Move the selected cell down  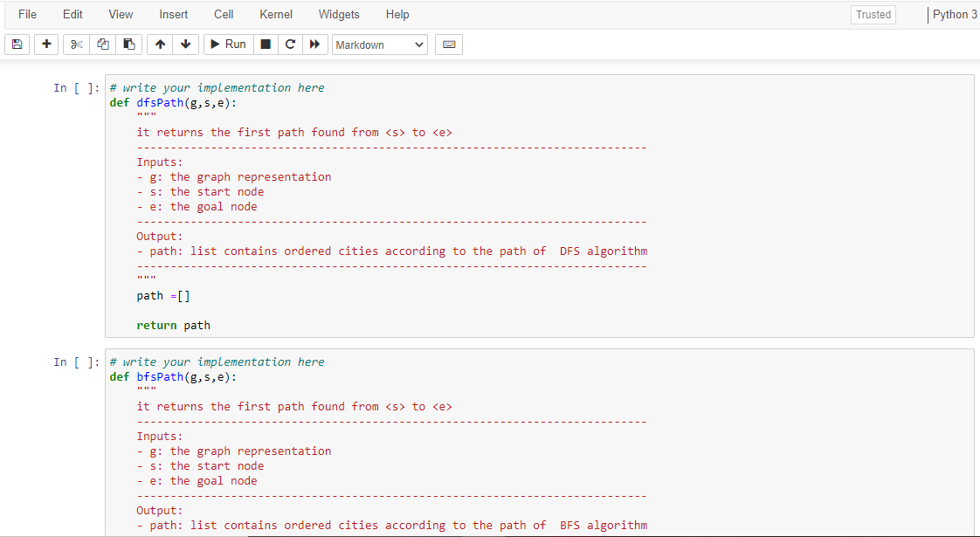185,44
